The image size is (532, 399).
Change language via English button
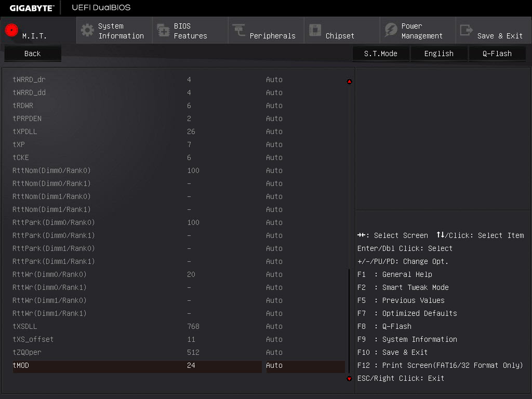point(438,54)
